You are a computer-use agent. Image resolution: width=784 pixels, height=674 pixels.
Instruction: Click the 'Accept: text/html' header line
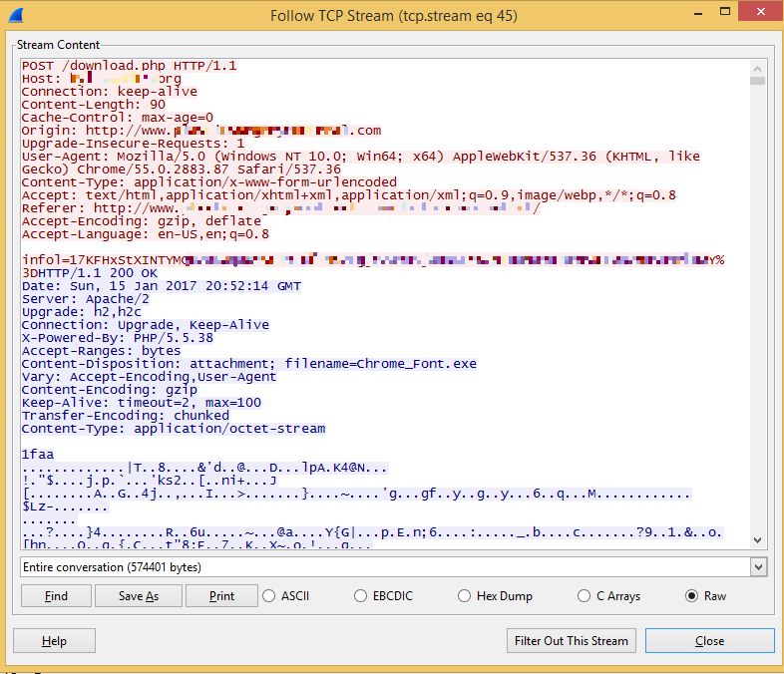348,194
